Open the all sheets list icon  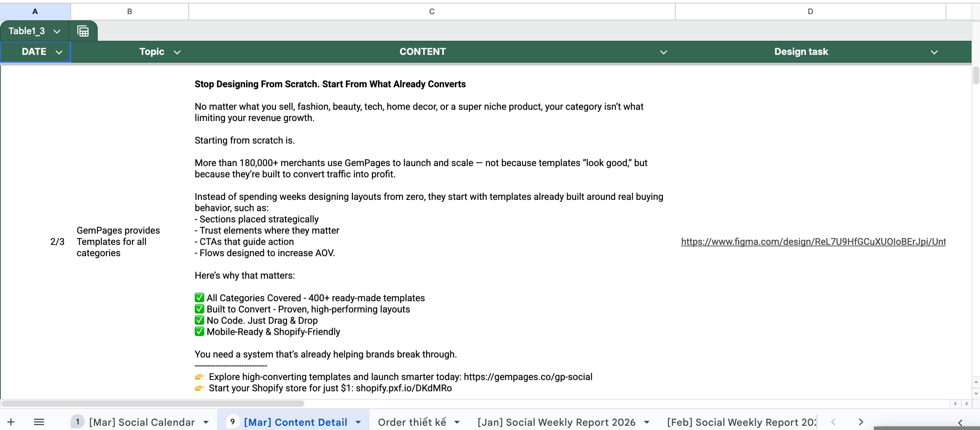[39, 422]
